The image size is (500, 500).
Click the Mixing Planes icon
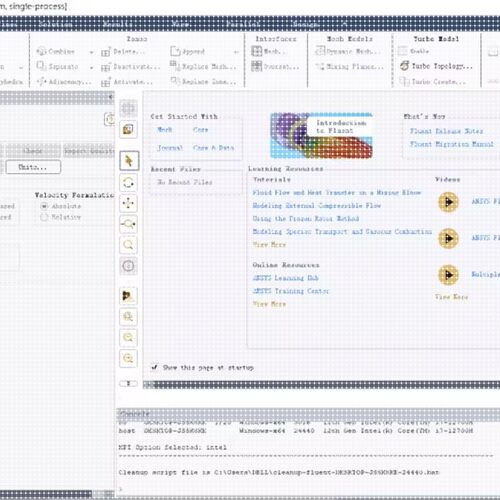(320, 66)
